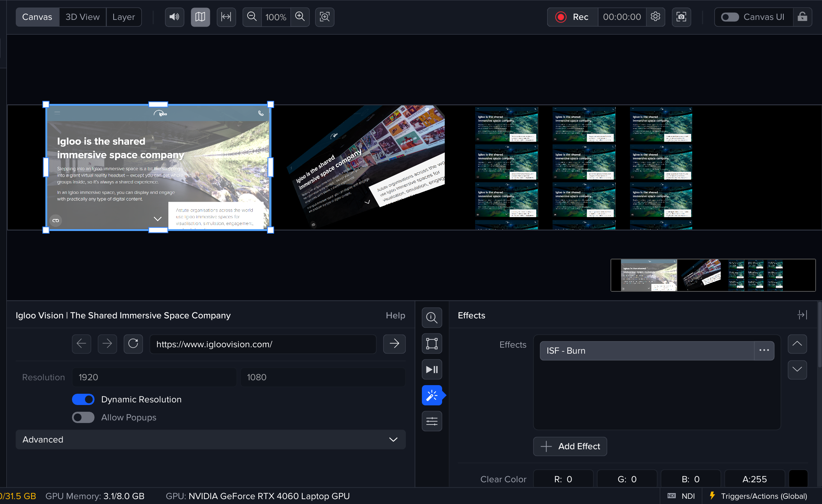Toggle the Canvas UI switch

(730, 17)
